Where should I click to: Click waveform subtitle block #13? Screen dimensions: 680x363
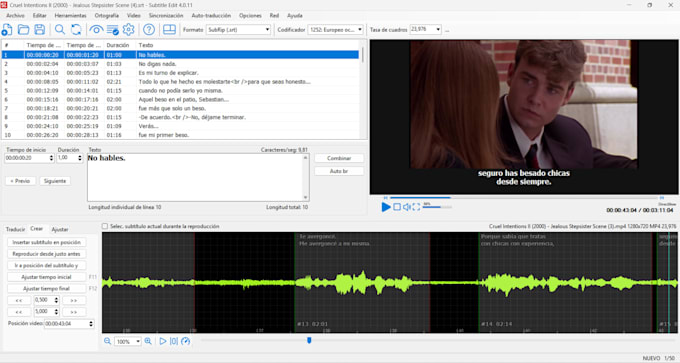click(x=362, y=283)
